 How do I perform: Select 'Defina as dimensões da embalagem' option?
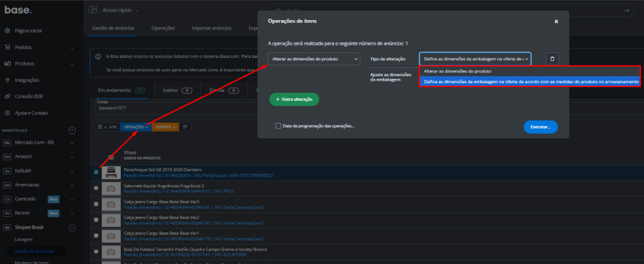(530, 81)
